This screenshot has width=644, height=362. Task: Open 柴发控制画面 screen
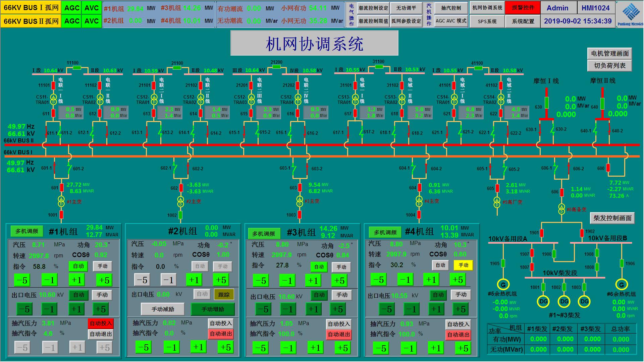tap(612, 218)
